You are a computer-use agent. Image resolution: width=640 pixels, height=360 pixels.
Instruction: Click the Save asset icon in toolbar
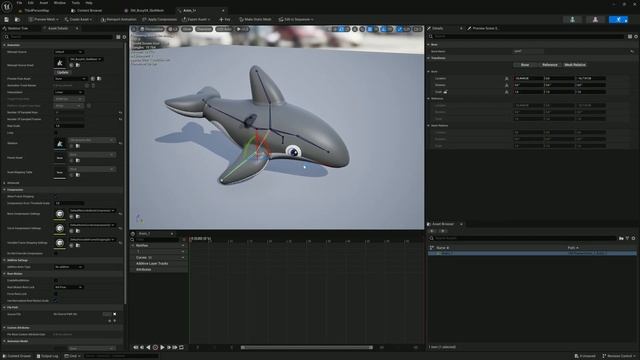(7, 19)
